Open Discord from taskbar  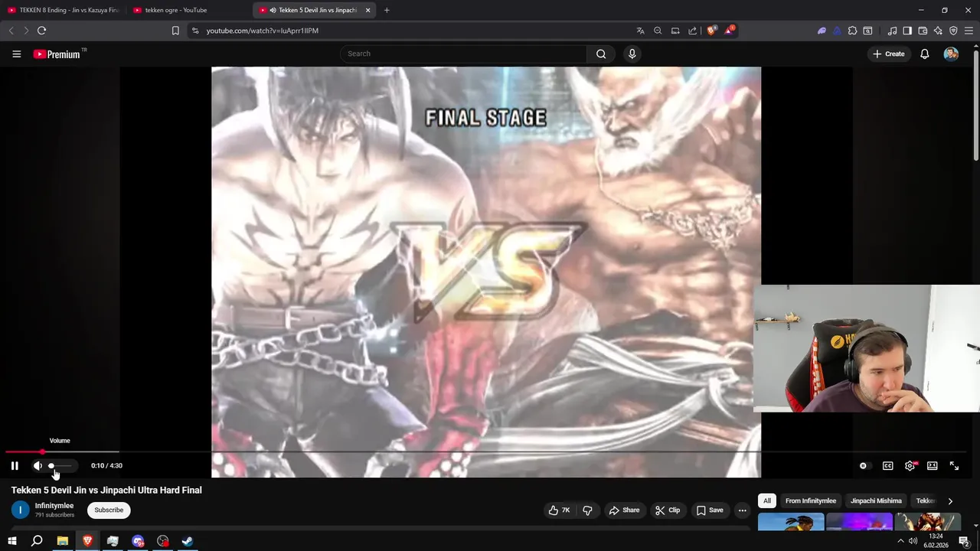point(138,541)
